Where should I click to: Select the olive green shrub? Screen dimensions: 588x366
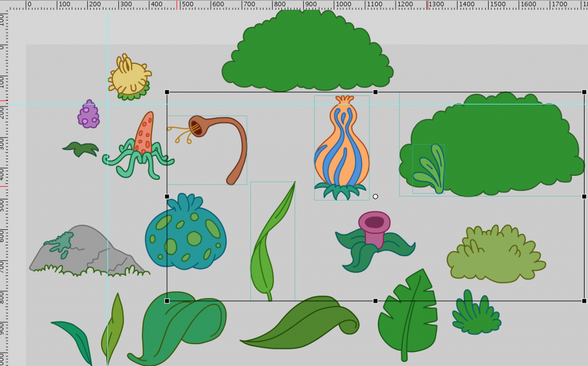[495, 257]
